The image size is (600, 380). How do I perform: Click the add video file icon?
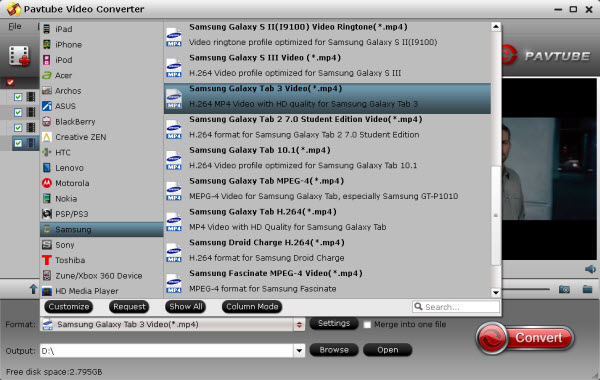pos(19,56)
